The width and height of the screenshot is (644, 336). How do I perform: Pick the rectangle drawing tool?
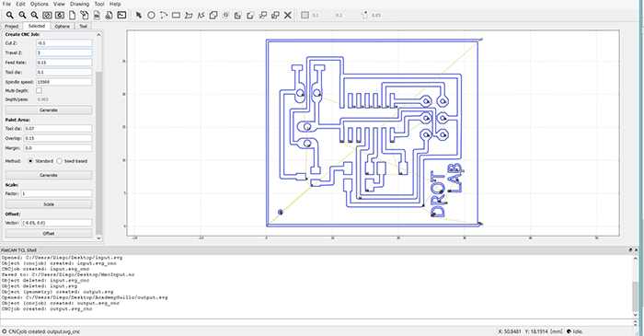click(176, 16)
